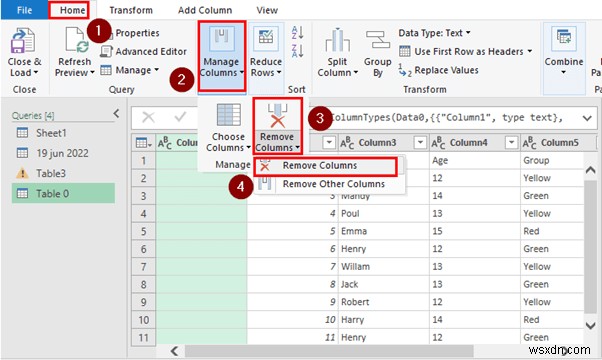Image resolution: width=602 pixels, height=360 pixels.
Task: Open the Manage query dropdown arrow
Action: click(157, 70)
